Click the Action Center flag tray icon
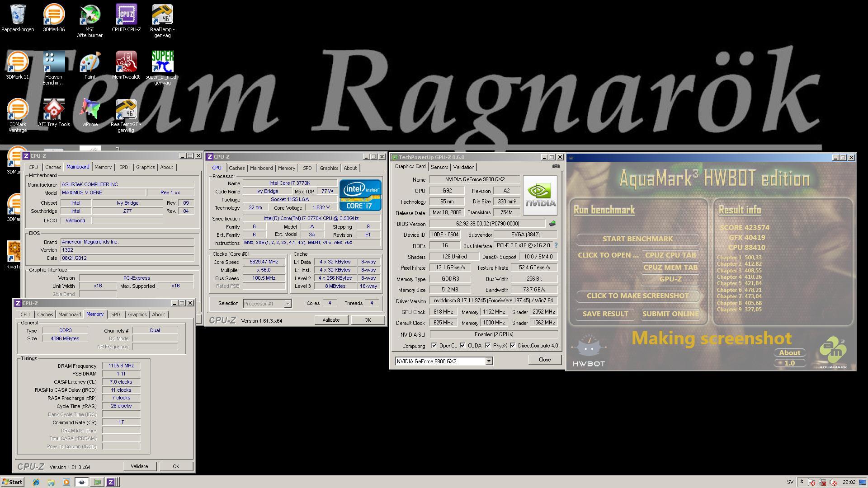Viewport: 868px width, 488px height. click(811, 482)
